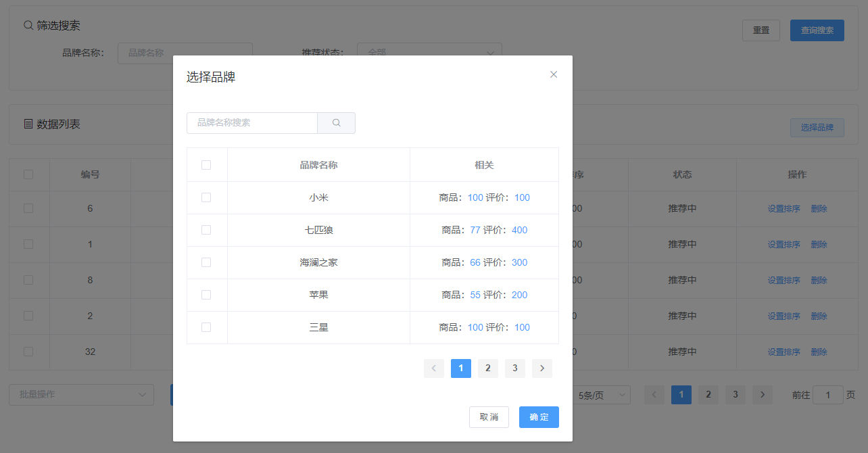Click the 重置 button

761,30
